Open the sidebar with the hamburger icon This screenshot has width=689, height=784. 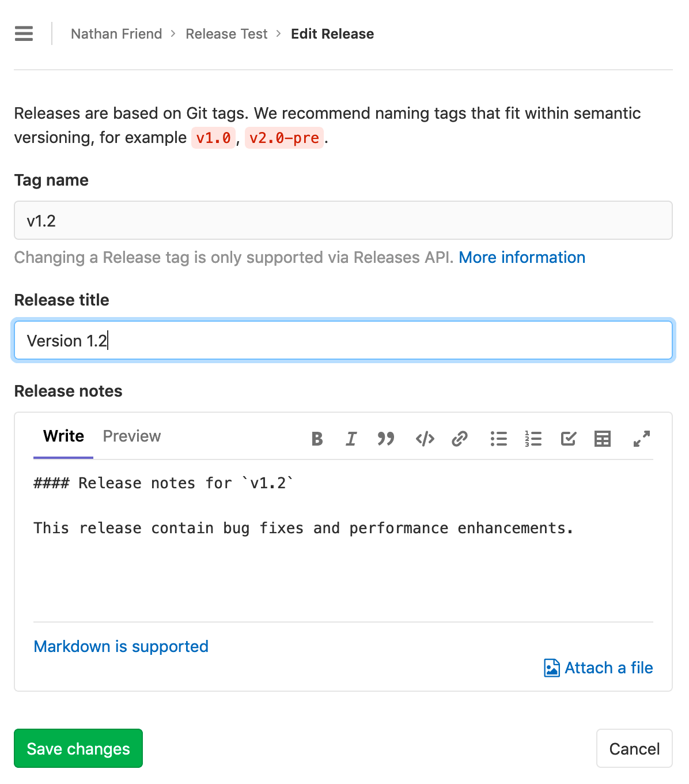pos(24,33)
